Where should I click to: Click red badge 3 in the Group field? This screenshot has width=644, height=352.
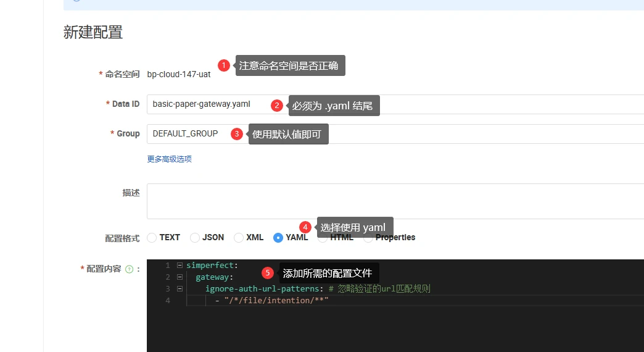coord(237,134)
